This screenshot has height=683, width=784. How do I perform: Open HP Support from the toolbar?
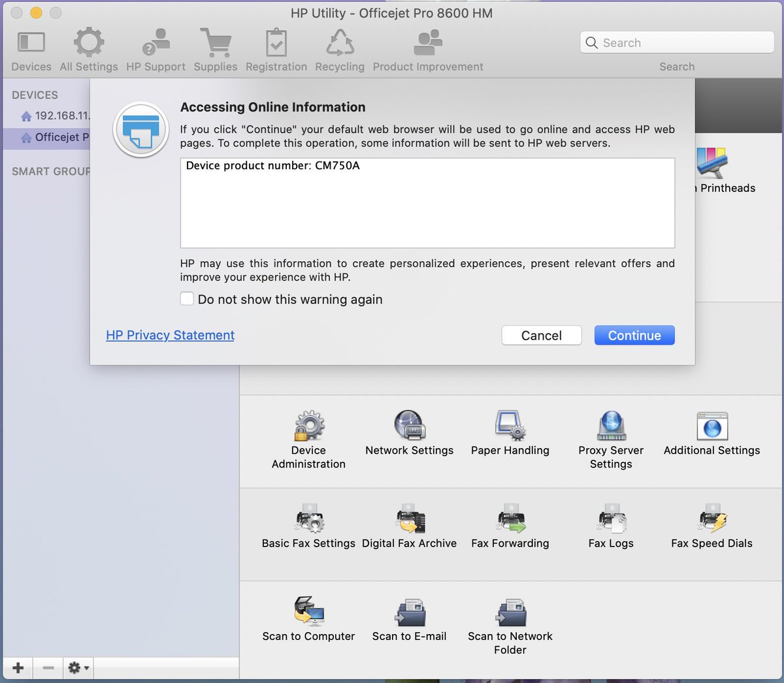(155, 43)
